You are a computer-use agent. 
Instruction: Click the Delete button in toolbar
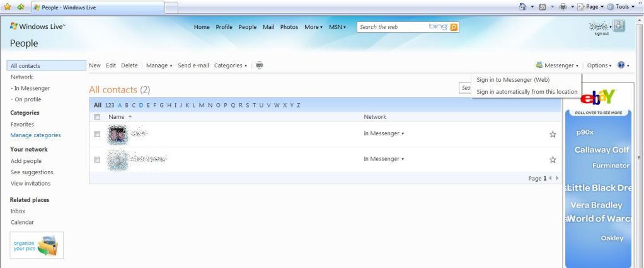click(129, 65)
